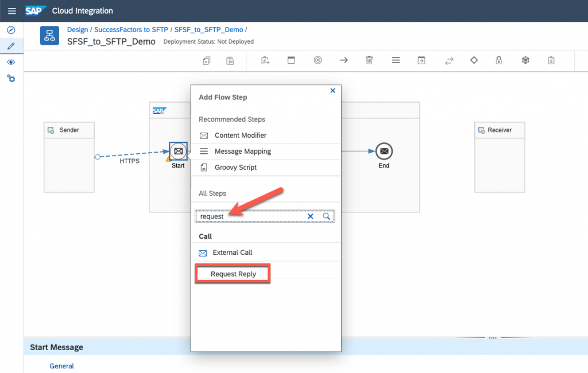This screenshot has width=588, height=373.
Task: Open the three-lines Mapping palette
Action: [x=396, y=60]
